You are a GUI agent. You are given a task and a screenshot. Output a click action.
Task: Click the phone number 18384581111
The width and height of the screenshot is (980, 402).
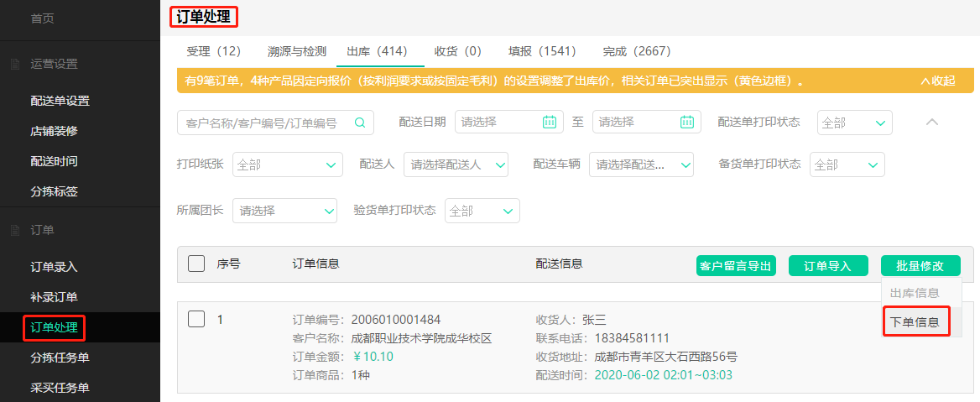point(632,339)
